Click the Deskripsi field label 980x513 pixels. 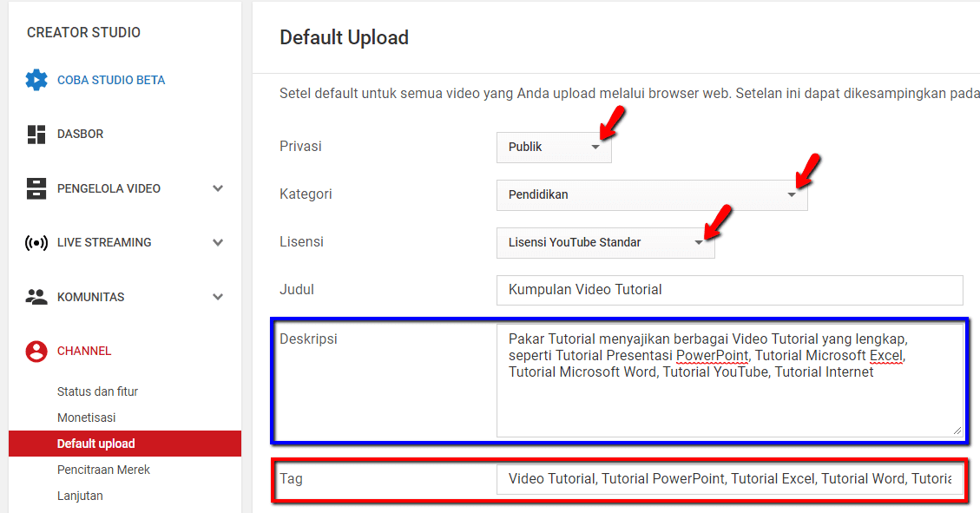[x=308, y=339]
